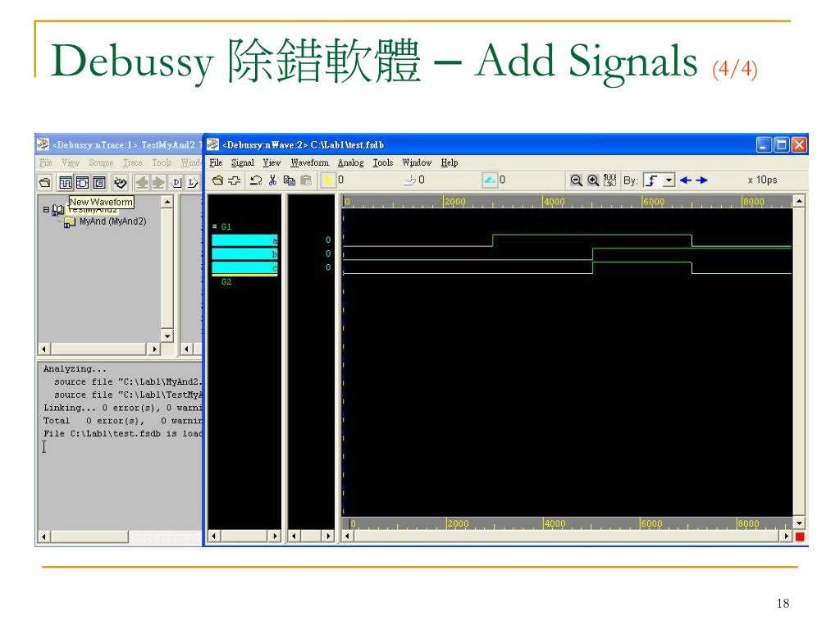Collapse TestMyAnd2 tree node

coord(46,209)
